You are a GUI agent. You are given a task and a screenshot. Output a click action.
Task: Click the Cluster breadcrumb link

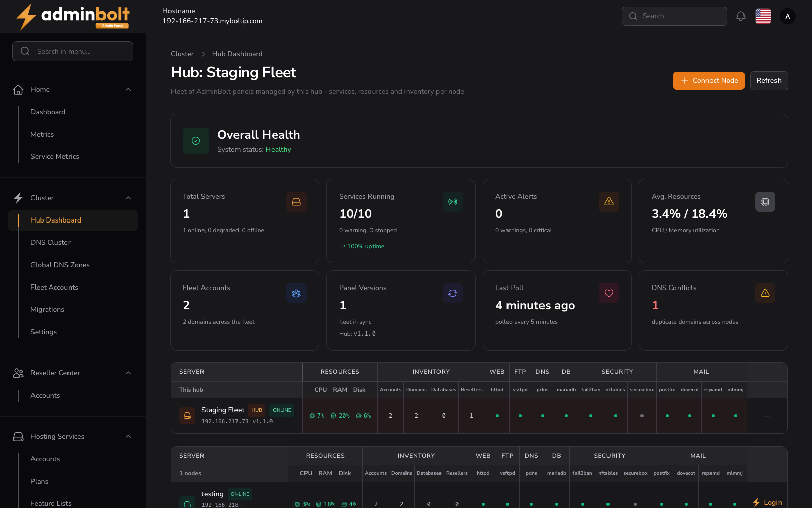[182, 54]
